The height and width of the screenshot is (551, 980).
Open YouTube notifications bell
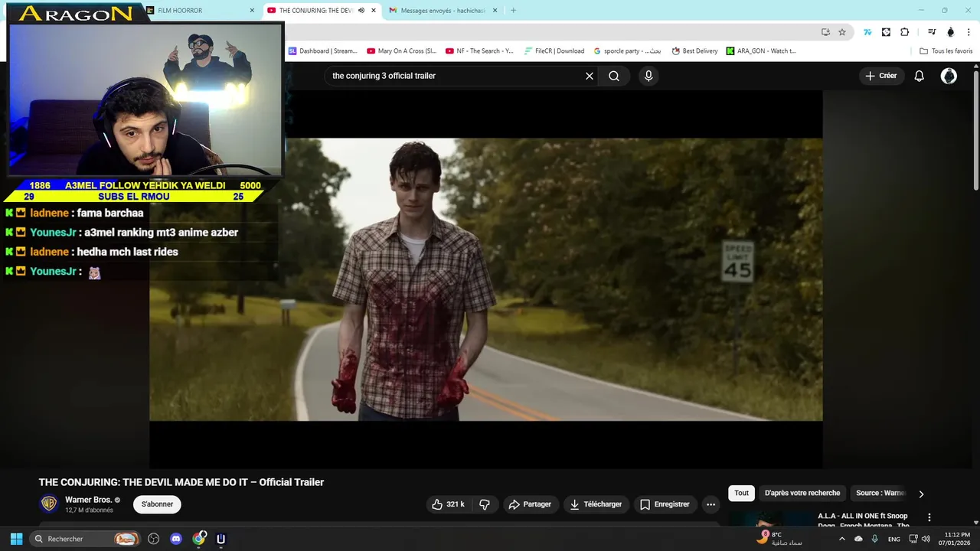[920, 76]
